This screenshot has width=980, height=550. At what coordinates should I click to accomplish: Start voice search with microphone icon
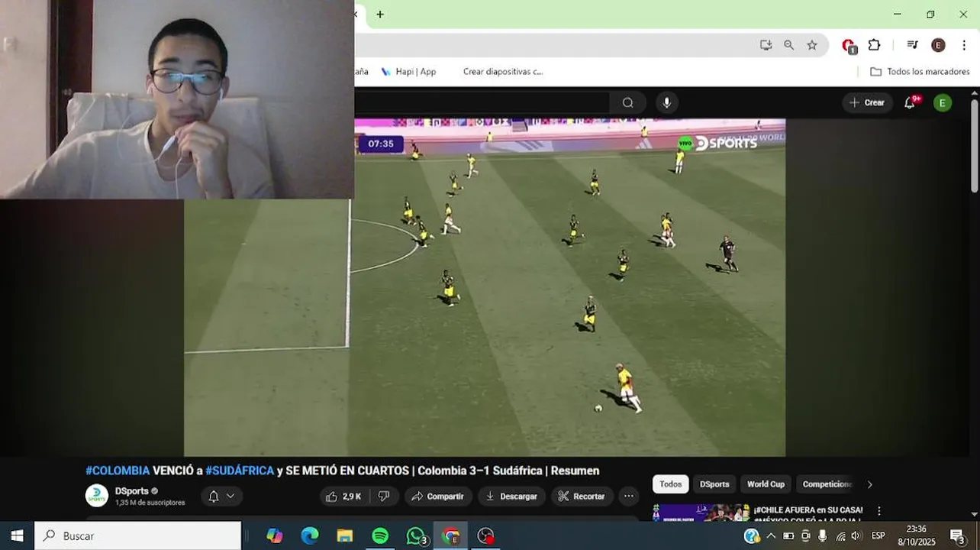point(666,102)
